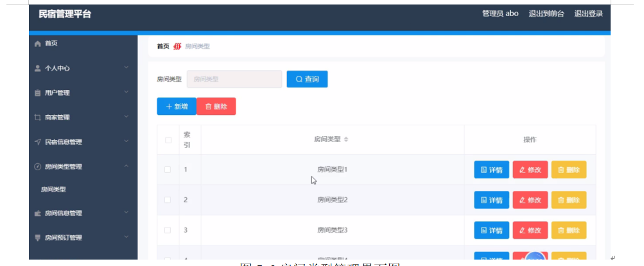The image size is (644, 266).
Task: Open 详情 for 房间类型1
Action: [x=491, y=170]
